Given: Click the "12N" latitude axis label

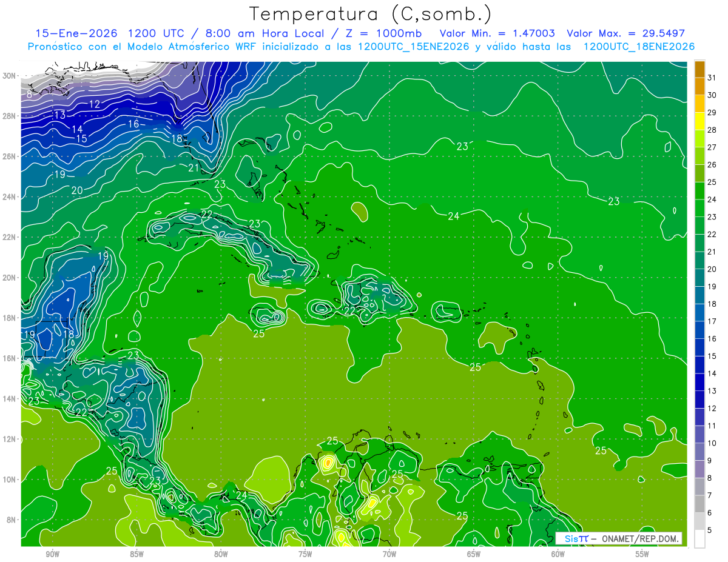Looking at the screenshot, I should [x=10, y=439].
